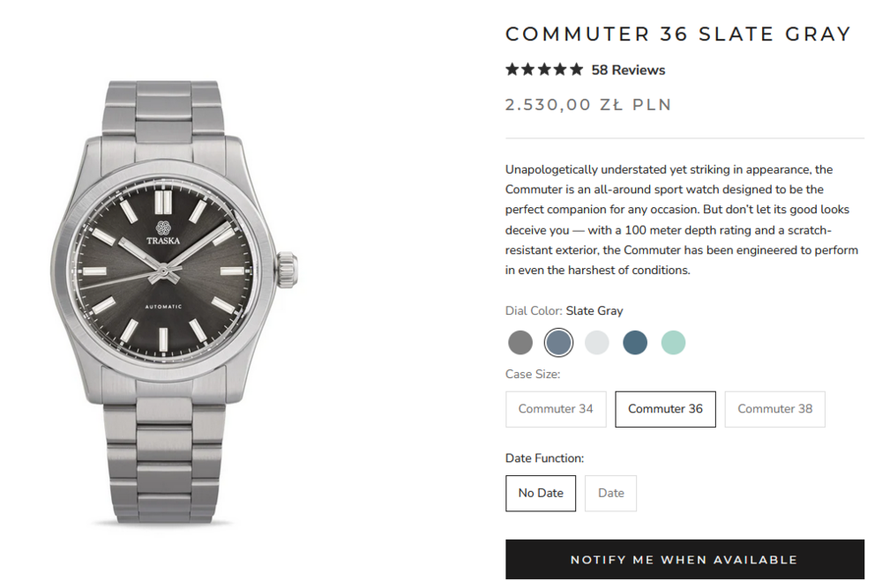Open the 58 Reviews link
This screenshot has height=588, width=882.
point(628,70)
